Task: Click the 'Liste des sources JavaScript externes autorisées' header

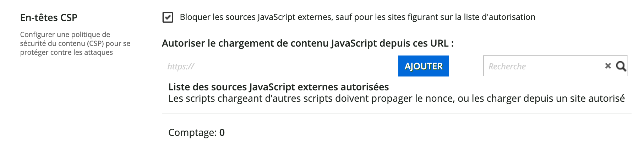Action: click(x=278, y=87)
